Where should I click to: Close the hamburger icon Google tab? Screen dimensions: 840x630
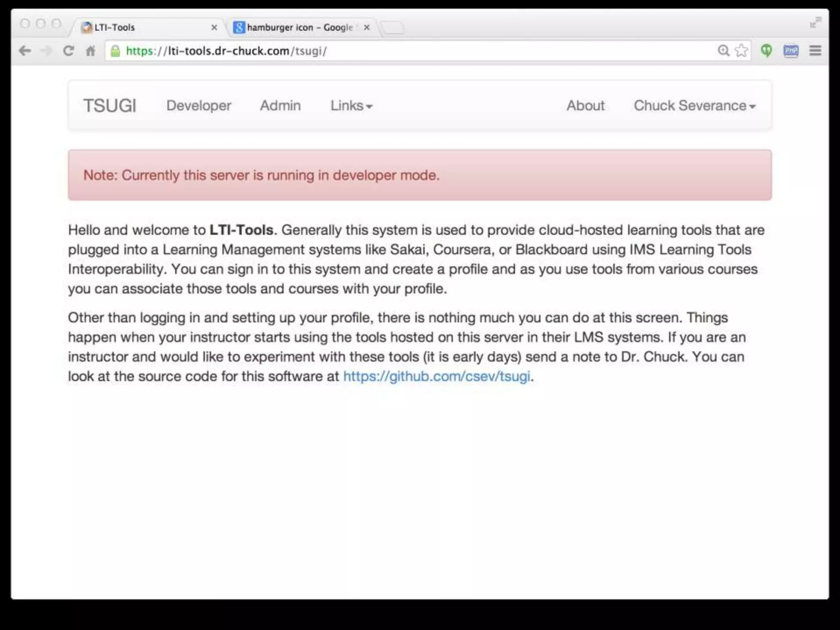pos(367,27)
